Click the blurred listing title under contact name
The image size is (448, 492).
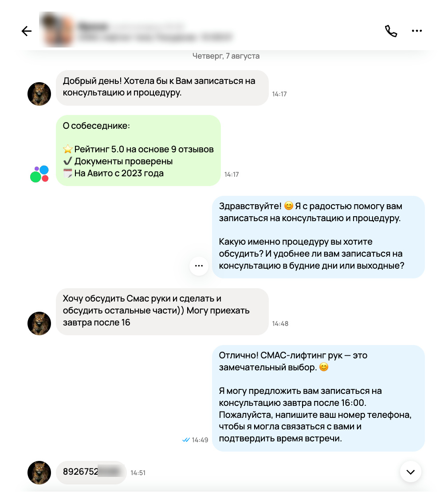pyautogui.click(x=155, y=37)
